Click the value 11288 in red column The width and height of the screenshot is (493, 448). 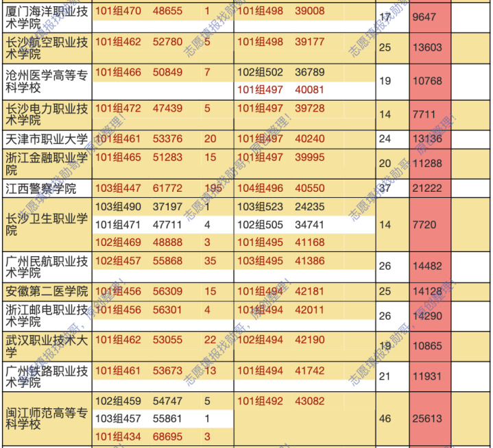click(x=427, y=164)
